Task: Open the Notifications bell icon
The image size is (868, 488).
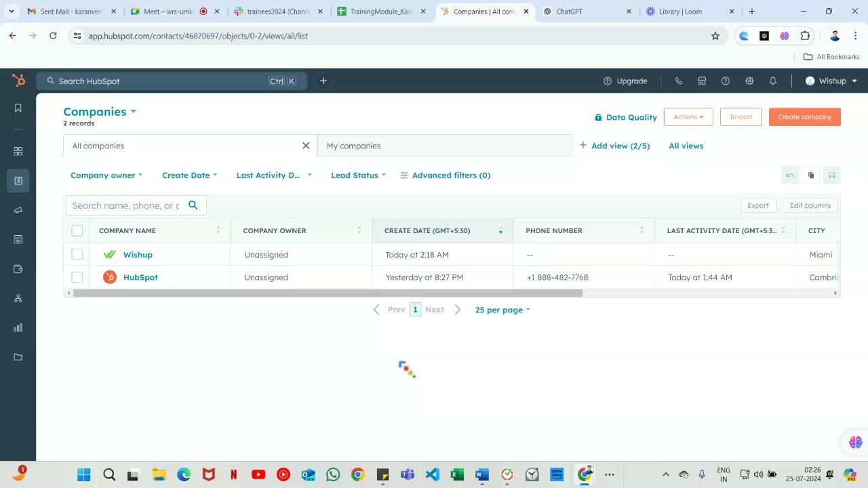Action: pos(773,81)
